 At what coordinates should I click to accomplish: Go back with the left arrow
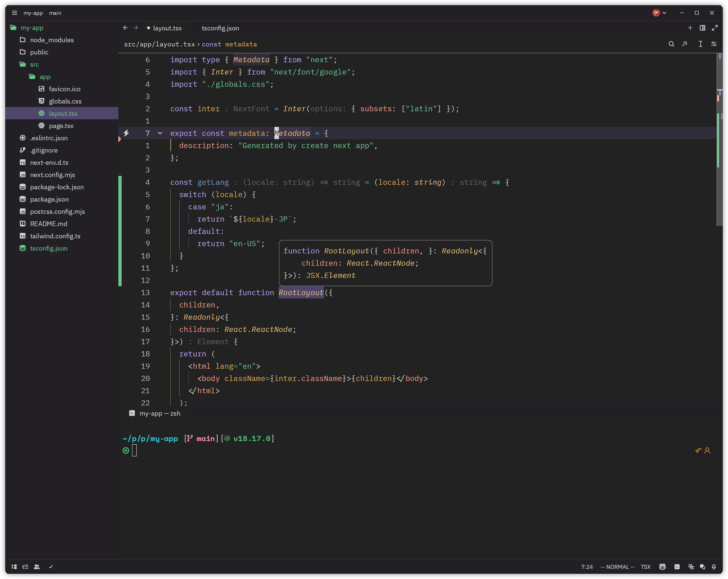[125, 28]
